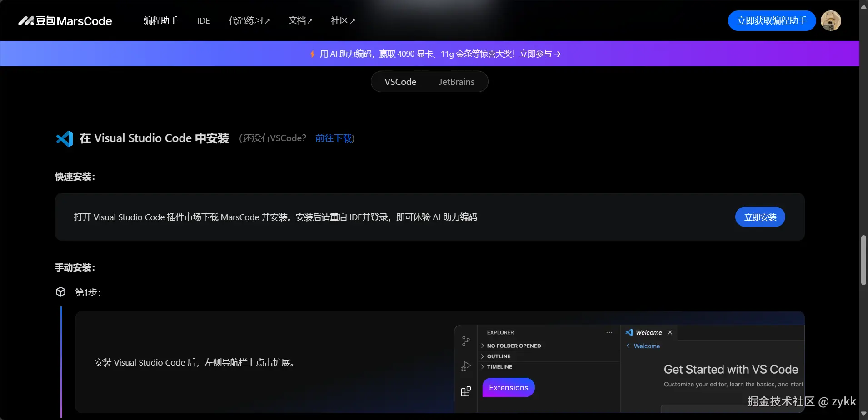Open the profile avatar menu
Viewport: 868px width, 420px height.
tap(832, 20)
